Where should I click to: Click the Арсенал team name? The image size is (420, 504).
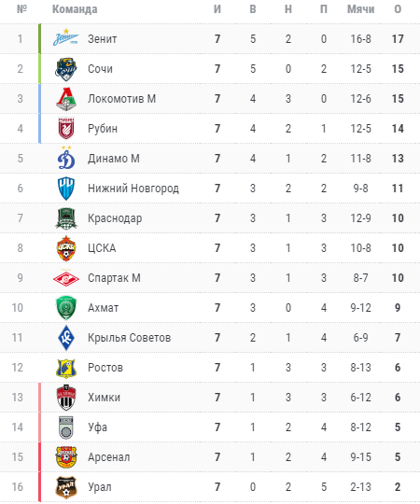[109, 457]
